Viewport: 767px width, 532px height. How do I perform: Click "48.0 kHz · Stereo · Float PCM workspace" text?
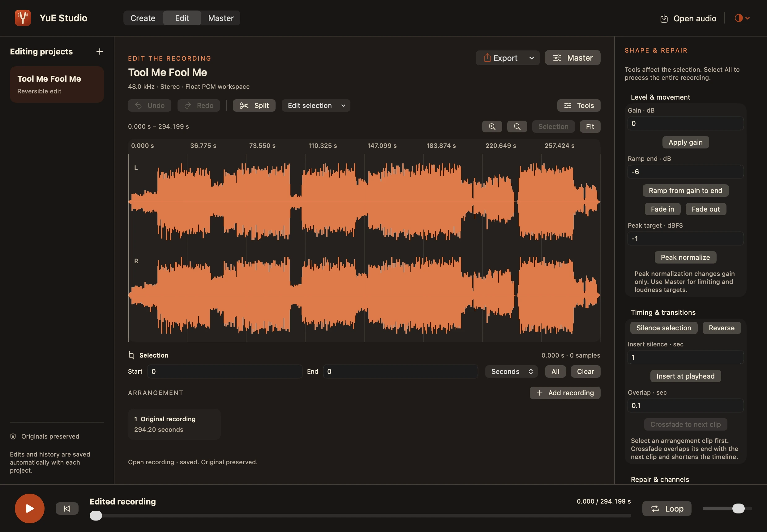[x=189, y=87]
